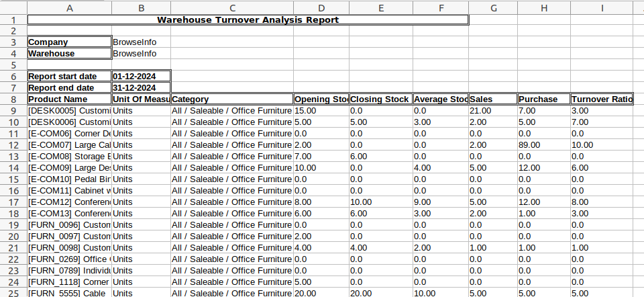Select the [FURN_0269] Office product cell
Viewport: 644px width, 297px height.
click(x=69, y=259)
